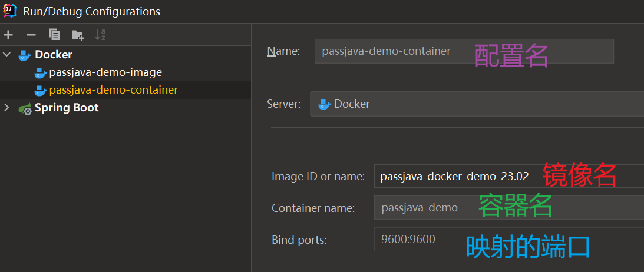Click the Move into new folder icon
644x272 pixels.
77,35
